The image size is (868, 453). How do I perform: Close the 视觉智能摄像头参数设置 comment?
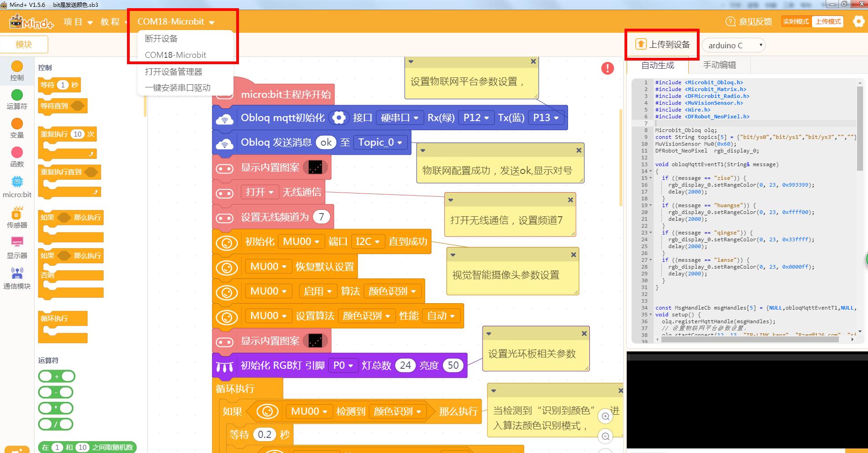[574, 255]
